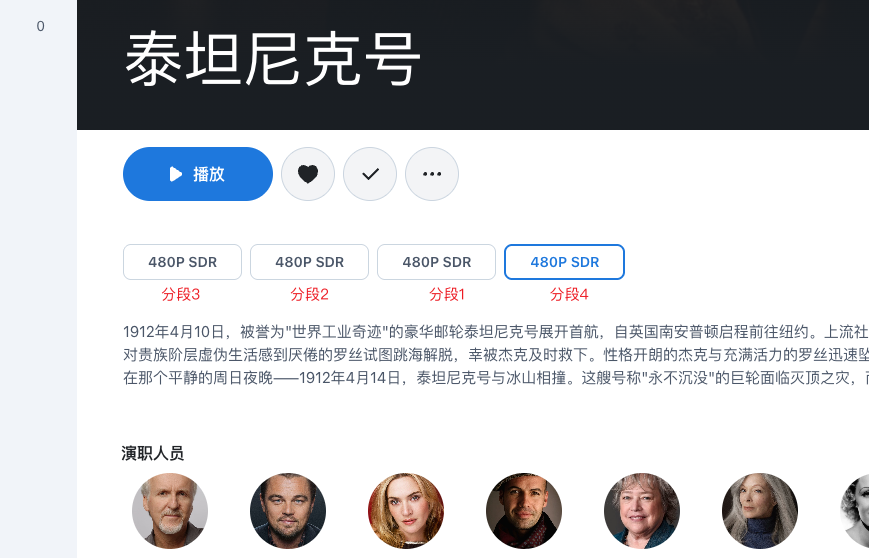Select 480P SDR version labeled 分段1
Image resolution: width=869 pixels, height=558 pixels.
436,262
